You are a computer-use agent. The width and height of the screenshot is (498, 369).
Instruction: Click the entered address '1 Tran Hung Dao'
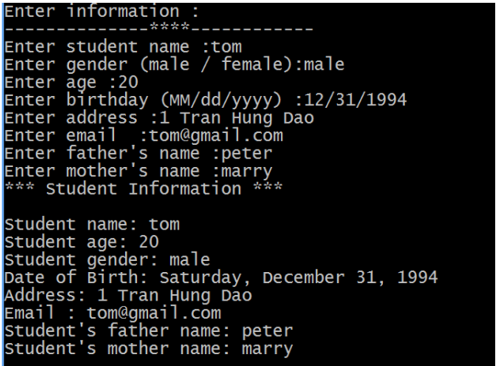(x=237, y=118)
